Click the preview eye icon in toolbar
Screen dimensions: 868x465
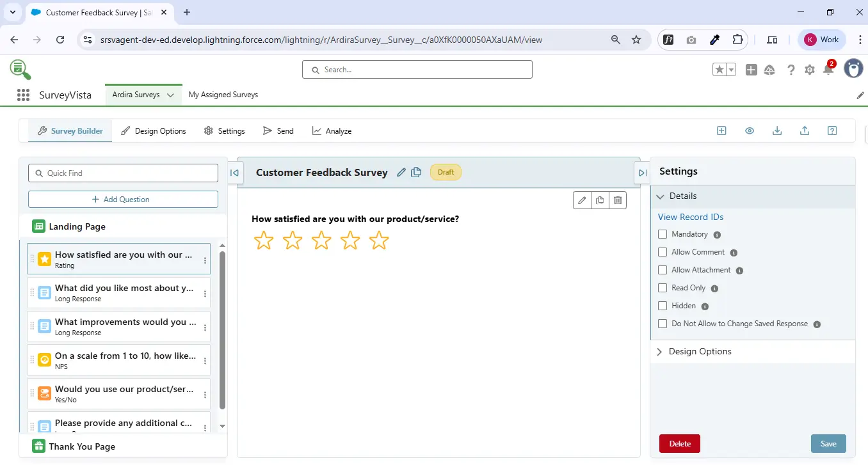749,130
